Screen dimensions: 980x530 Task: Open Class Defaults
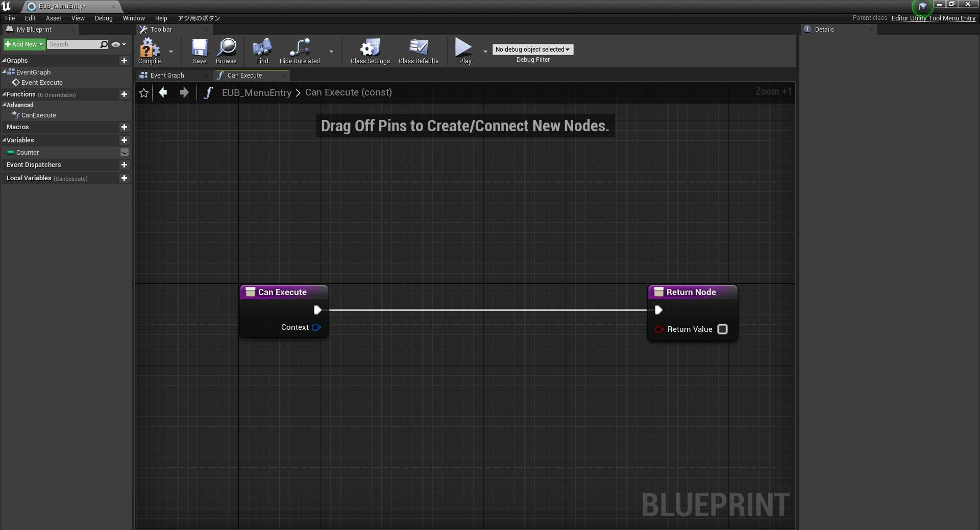point(419,51)
